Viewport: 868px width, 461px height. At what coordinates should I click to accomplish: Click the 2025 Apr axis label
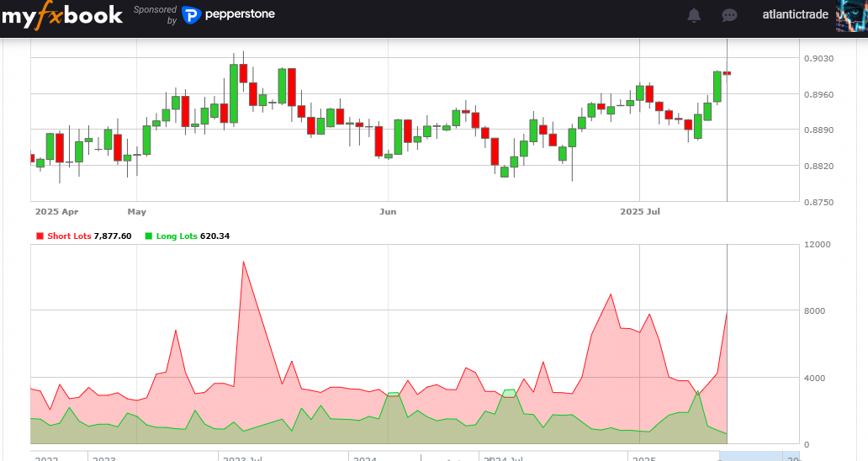[x=56, y=211]
